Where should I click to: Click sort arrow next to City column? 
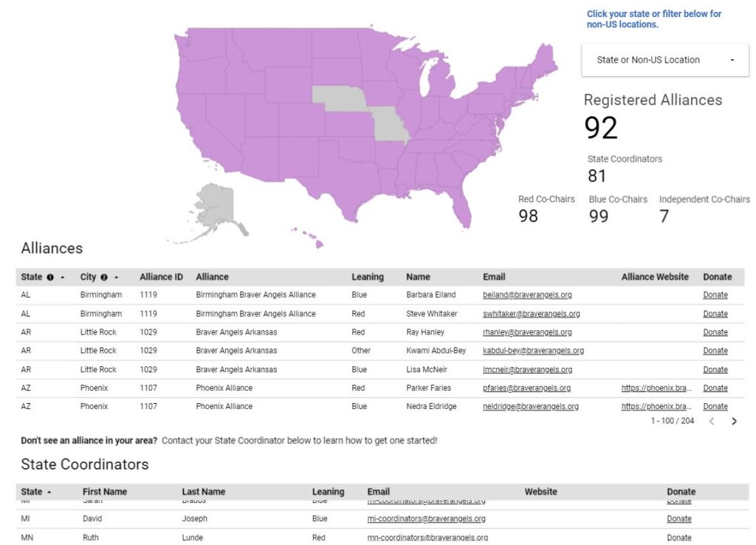click(116, 278)
